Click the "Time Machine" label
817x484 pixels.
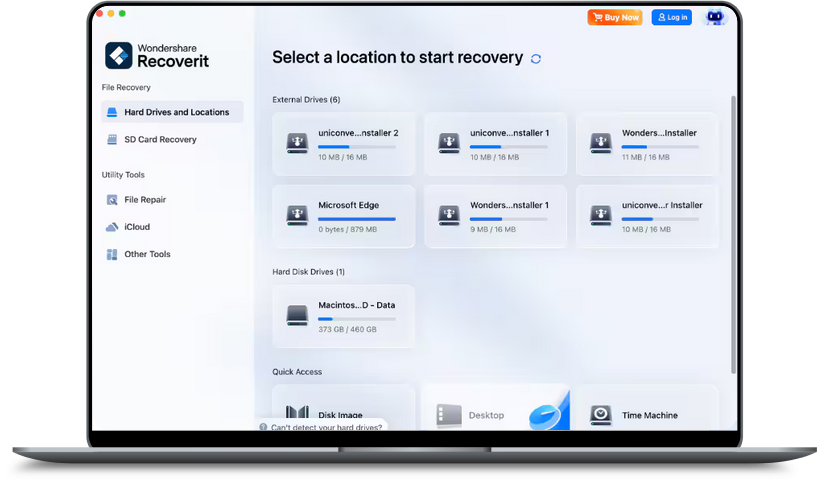(x=650, y=415)
